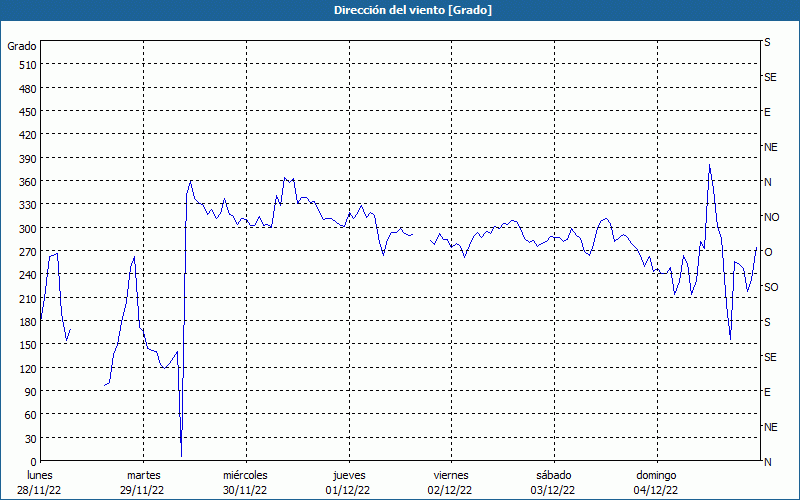Click the 'Grado' axis unit label
800x500 pixels.
click(x=22, y=46)
